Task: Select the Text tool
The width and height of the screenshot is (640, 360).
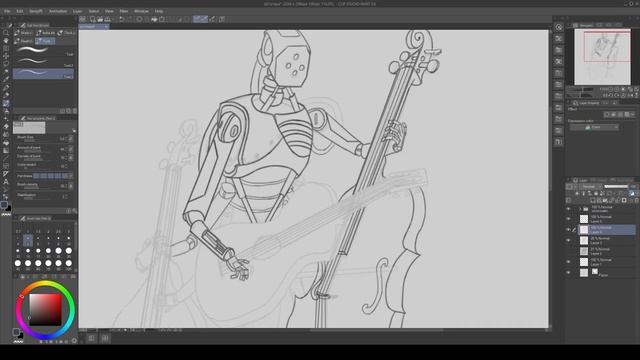Action: click(6, 182)
